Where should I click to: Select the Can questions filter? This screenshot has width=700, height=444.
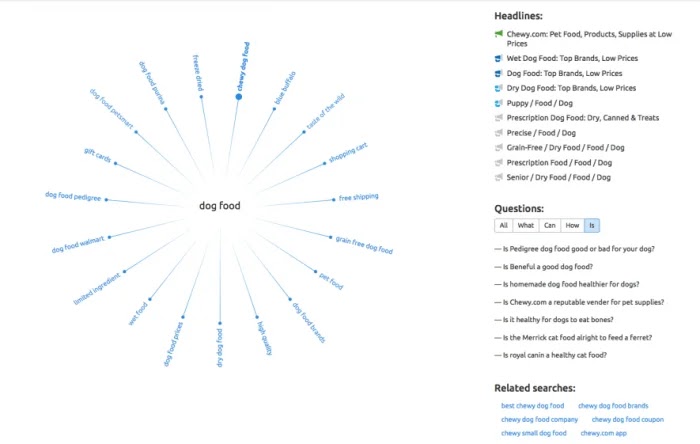[550, 225]
